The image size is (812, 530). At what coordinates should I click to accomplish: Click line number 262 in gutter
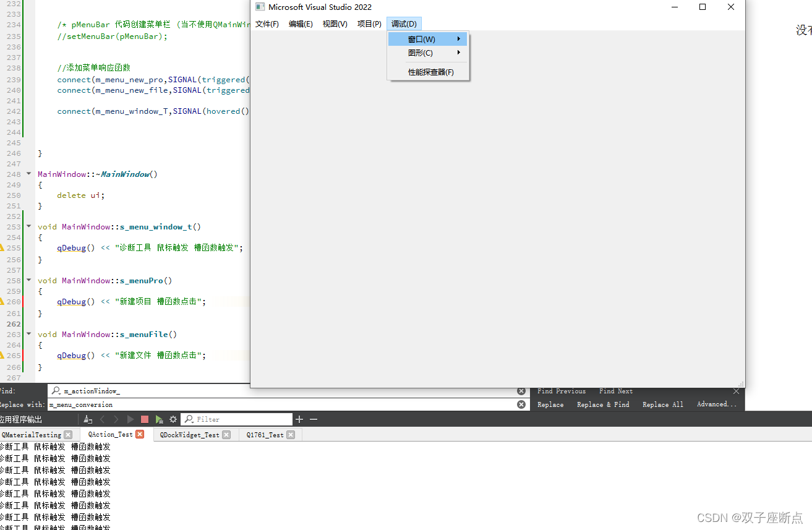[x=14, y=323]
